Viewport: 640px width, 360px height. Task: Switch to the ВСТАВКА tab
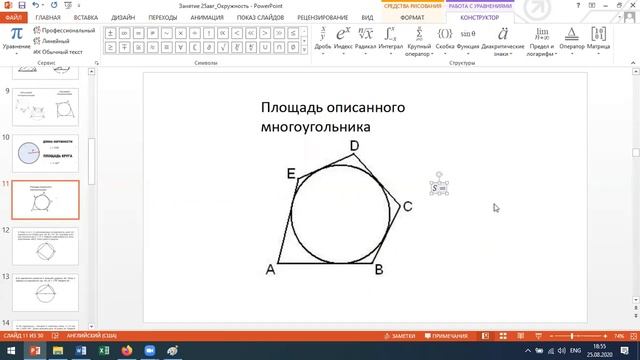click(x=86, y=18)
